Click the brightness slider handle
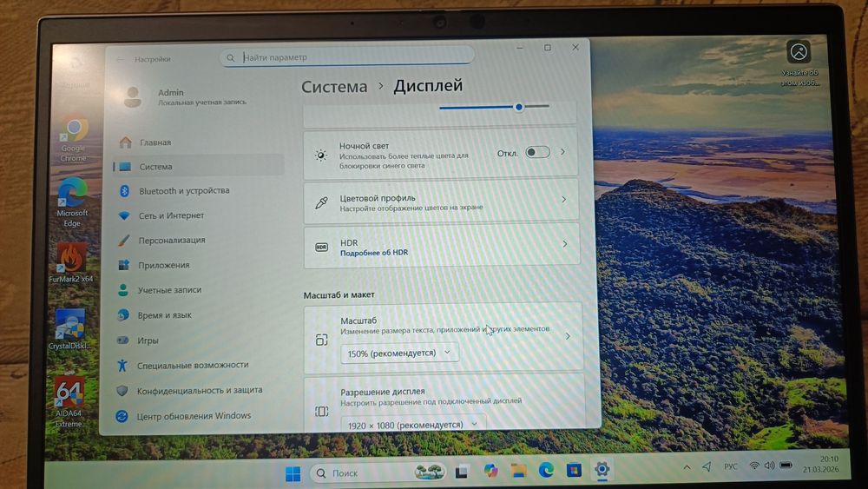Screen dimensions: 868x489 (519, 107)
